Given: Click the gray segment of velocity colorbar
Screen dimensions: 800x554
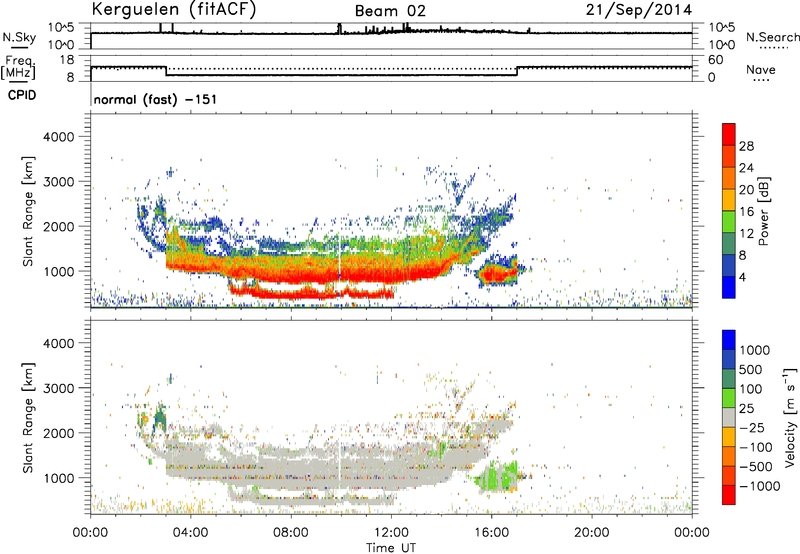Looking at the screenshot, I should click(729, 417).
